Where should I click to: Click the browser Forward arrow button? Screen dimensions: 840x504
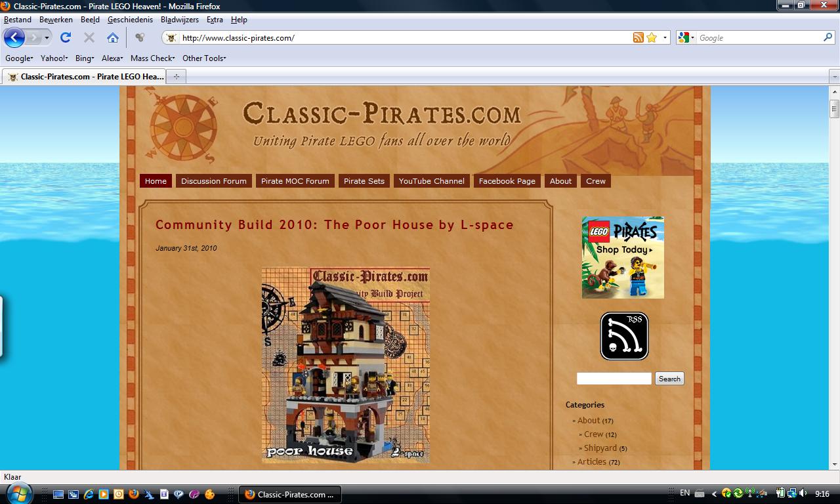33,37
